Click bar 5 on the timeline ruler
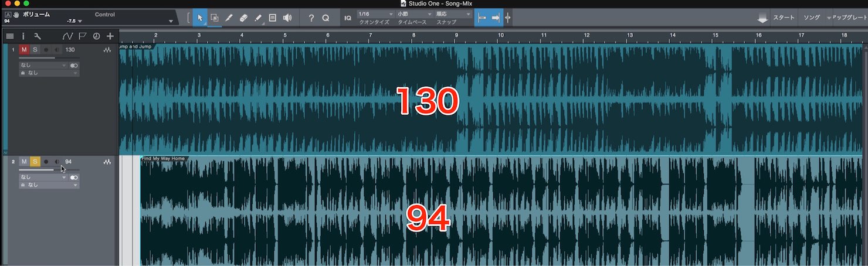This screenshot has width=868, height=266. (285, 36)
